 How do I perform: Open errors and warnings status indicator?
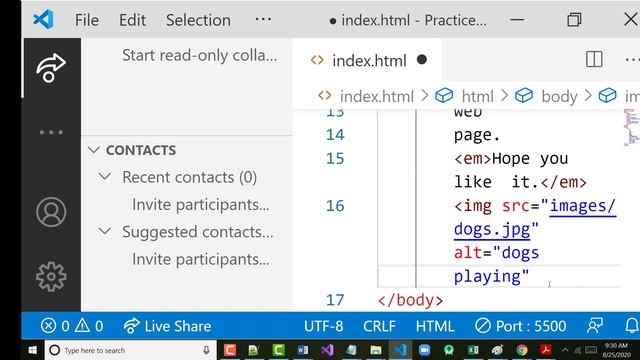pos(72,326)
